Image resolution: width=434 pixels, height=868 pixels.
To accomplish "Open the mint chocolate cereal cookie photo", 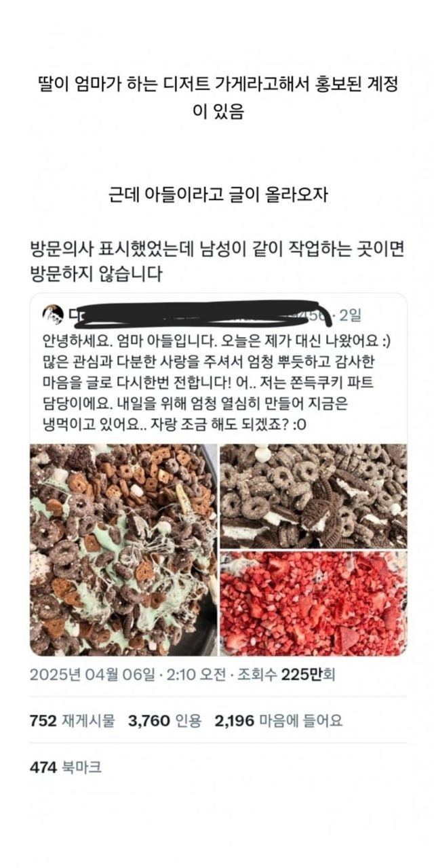I will click(x=123, y=550).
